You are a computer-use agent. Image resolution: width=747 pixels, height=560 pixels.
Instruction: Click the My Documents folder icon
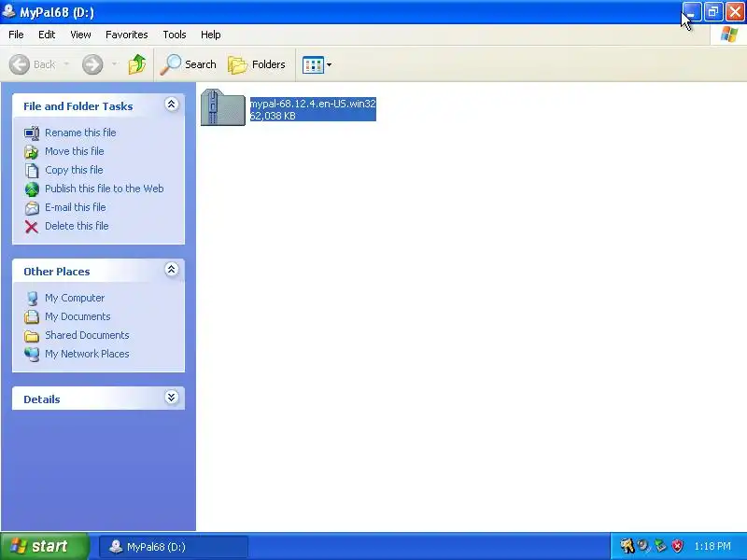click(32, 316)
